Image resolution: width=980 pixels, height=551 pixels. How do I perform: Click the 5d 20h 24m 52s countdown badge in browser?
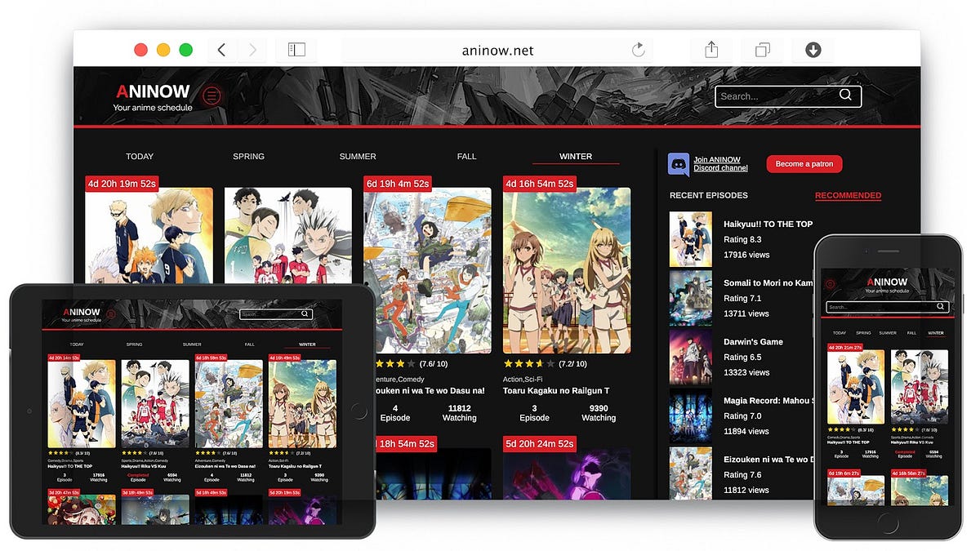click(540, 444)
